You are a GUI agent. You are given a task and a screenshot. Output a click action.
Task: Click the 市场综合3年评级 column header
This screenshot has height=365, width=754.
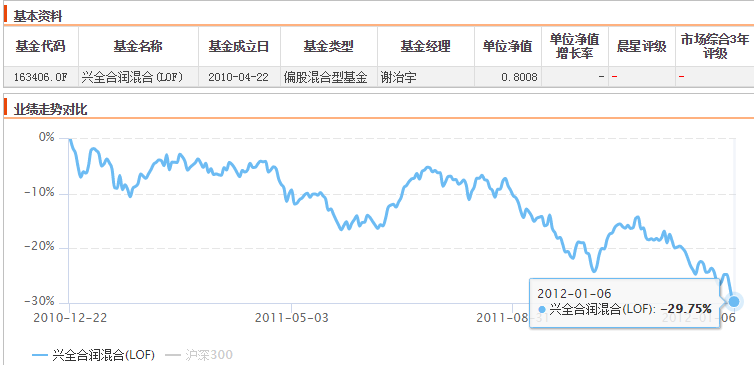715,46
